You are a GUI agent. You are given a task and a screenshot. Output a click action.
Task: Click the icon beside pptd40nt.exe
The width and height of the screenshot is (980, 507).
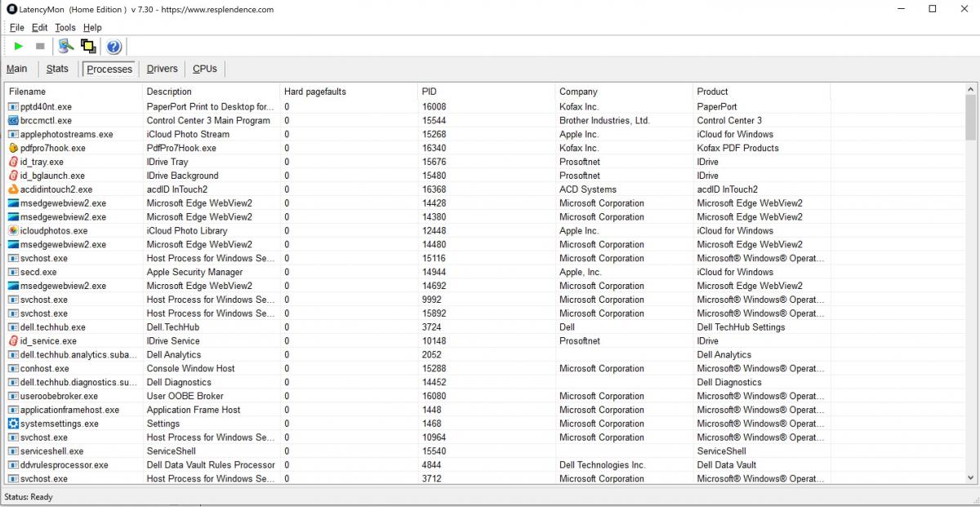[13, 107]
